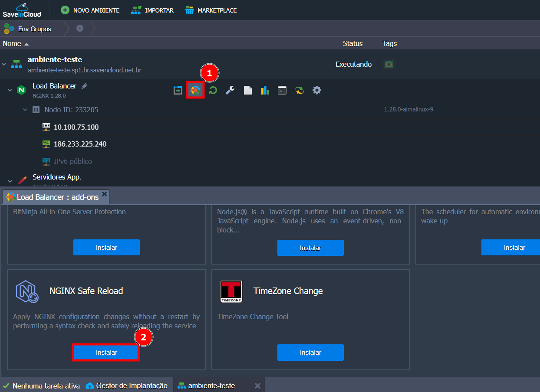Open the Novo Ambiente dialog
This screenshot has width=540, height=392.
90,10
